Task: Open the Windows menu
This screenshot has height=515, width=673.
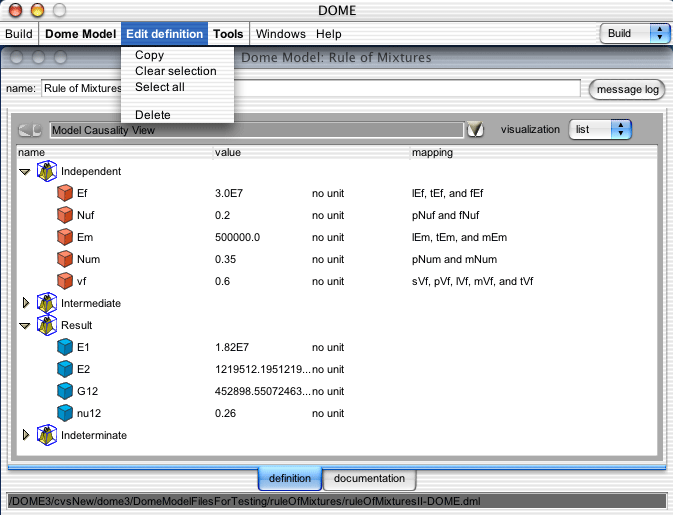Action: [281, 34]
